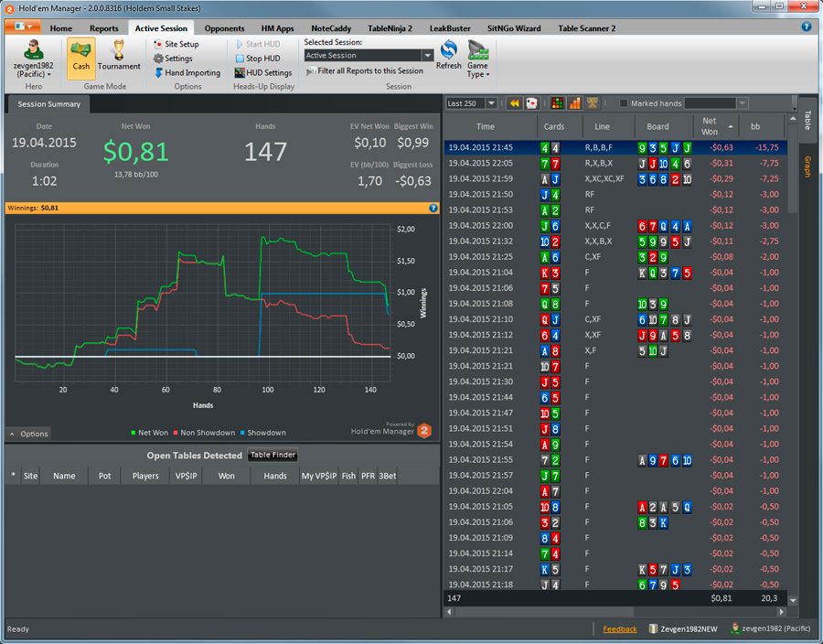Sort hands by the Net Won column

pyautogui.click(x=715, y=126)
